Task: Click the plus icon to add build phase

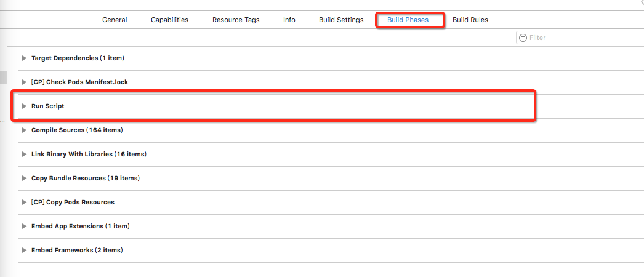Action: pos(15,38)
